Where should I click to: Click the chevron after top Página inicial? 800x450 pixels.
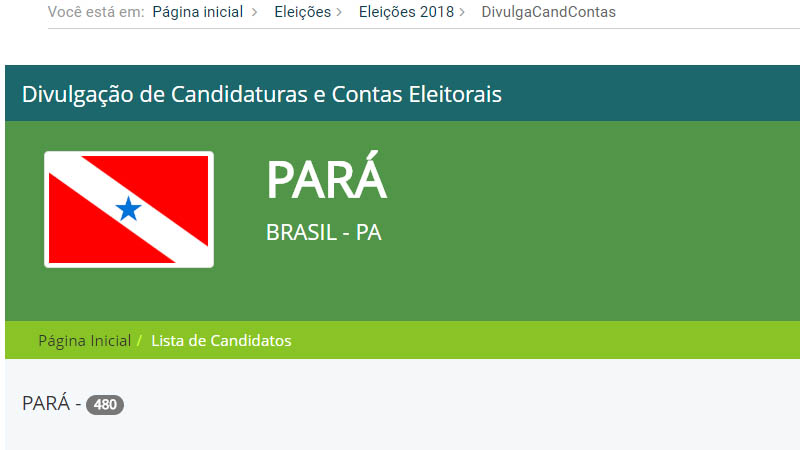click(x=255, y=13)
